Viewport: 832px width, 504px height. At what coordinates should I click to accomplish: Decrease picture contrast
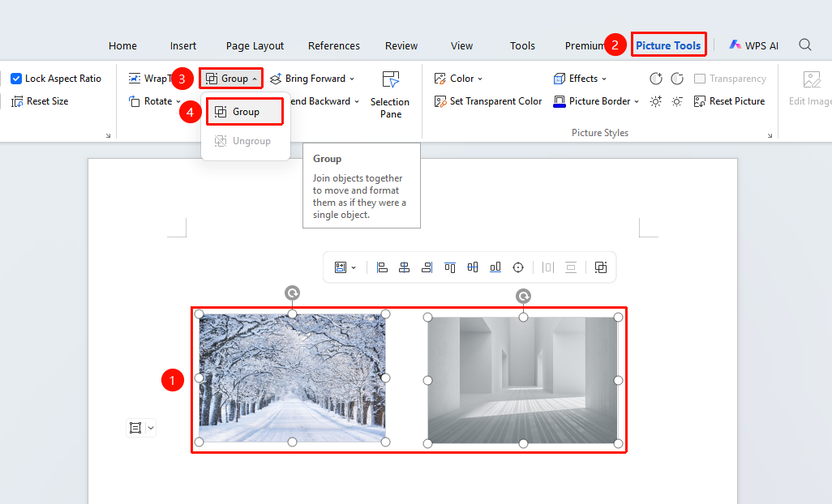(x=677, y=79)
